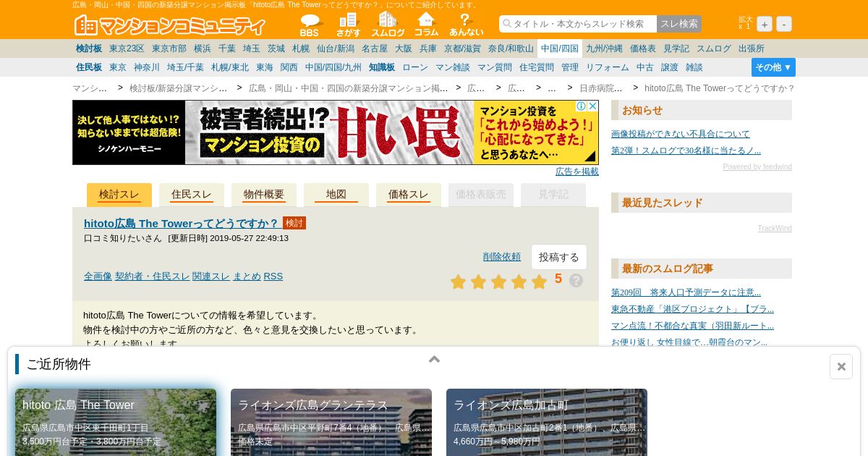Click the 見学記 tab
The image size is (868, 456).
coord(553,195)
